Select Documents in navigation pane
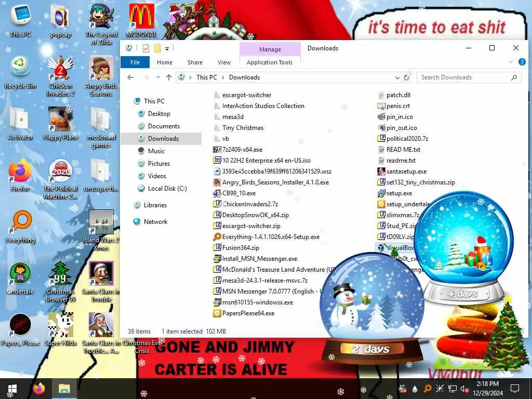Viewport: 532px width, 399px height. click(x=164, y=126)
